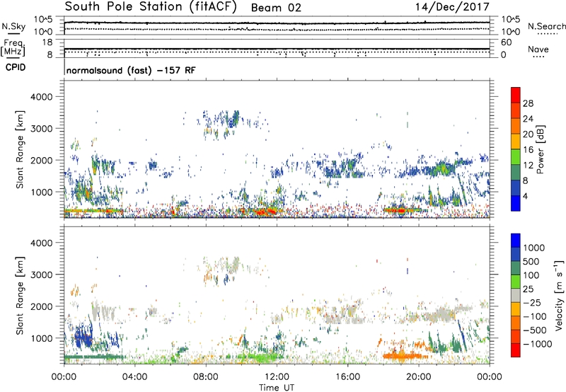566x392 pixels.
Task: Click the blue bottom of the Power color bar
Action: 516,203
